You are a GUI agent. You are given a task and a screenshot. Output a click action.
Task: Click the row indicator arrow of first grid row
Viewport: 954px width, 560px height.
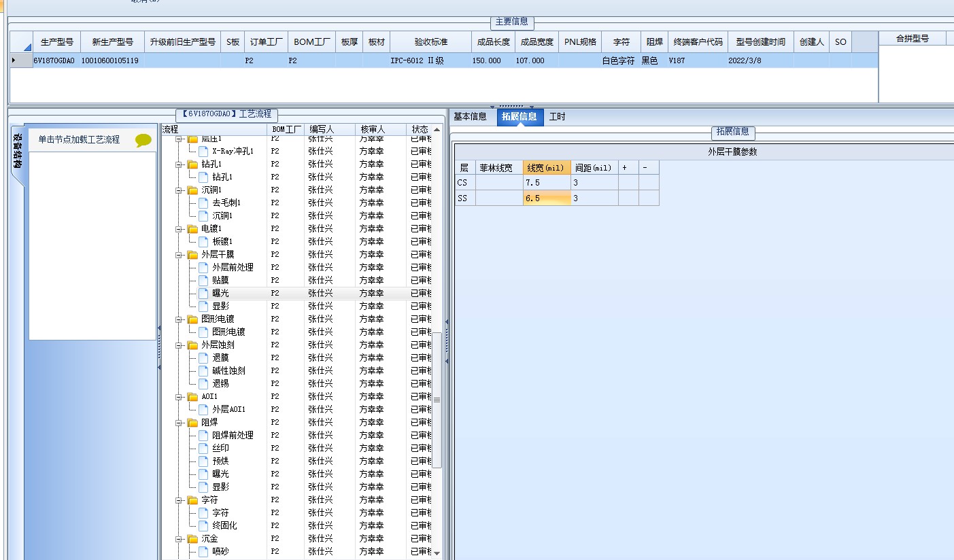(x=14, y=60)
